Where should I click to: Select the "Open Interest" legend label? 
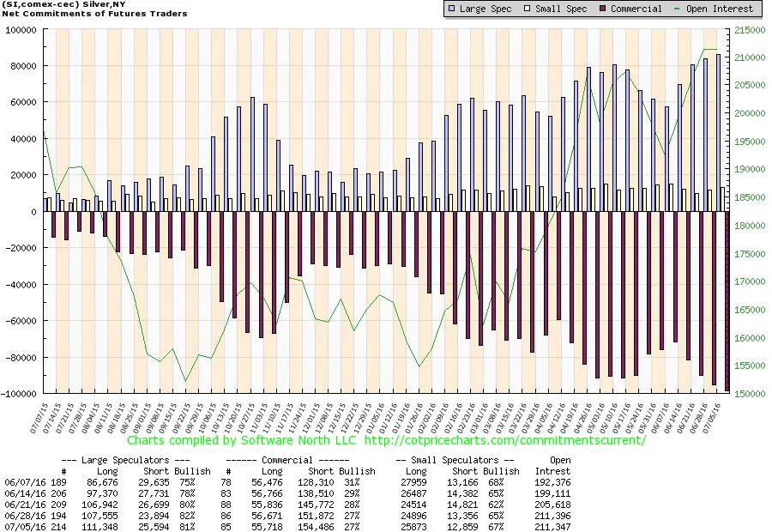[720, 9]
